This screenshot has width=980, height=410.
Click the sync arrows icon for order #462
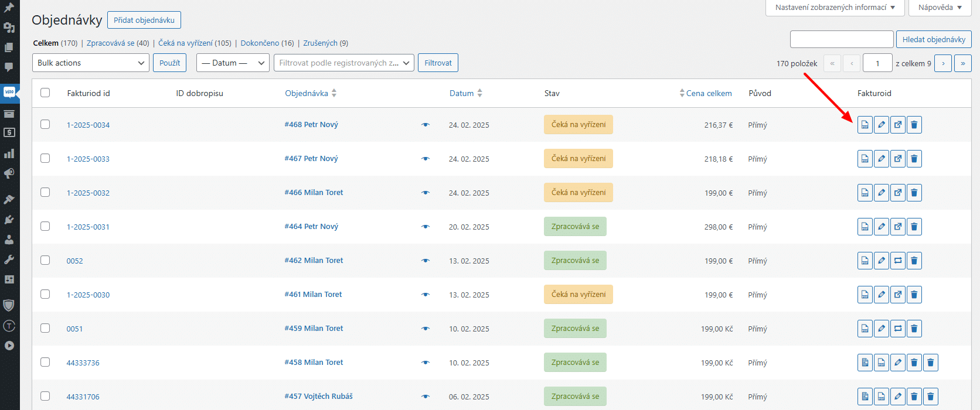click(898, 261)
